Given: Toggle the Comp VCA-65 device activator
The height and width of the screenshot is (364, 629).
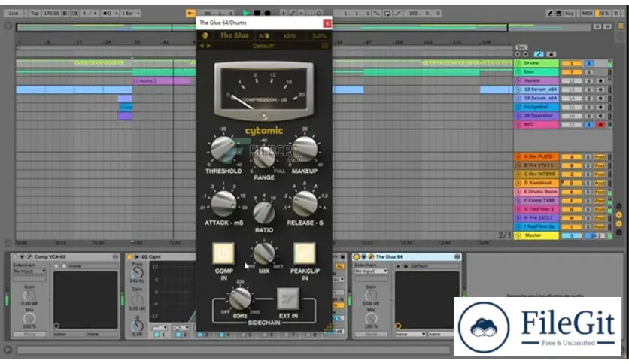Looking at the screenshot, I should (x=14, y=256).
